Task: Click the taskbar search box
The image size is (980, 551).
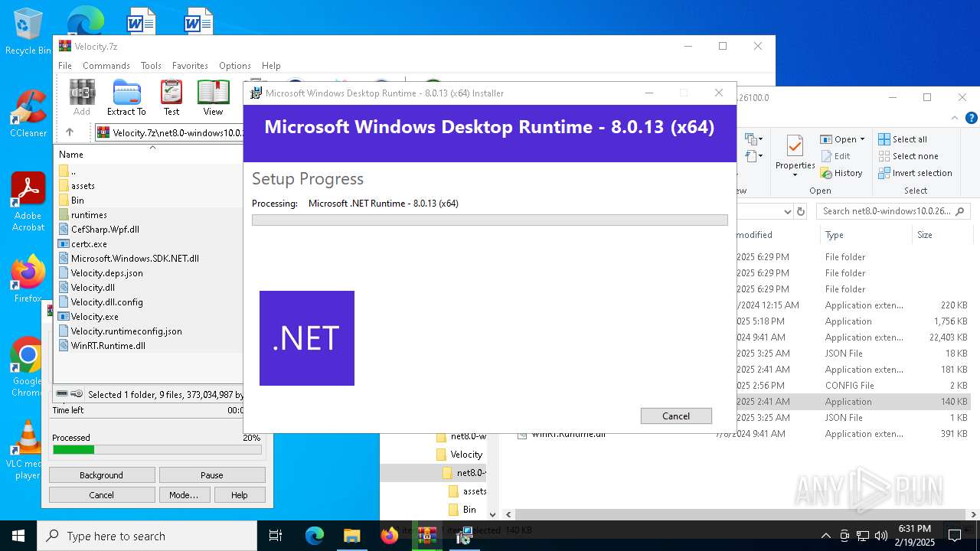Action: 147,536
